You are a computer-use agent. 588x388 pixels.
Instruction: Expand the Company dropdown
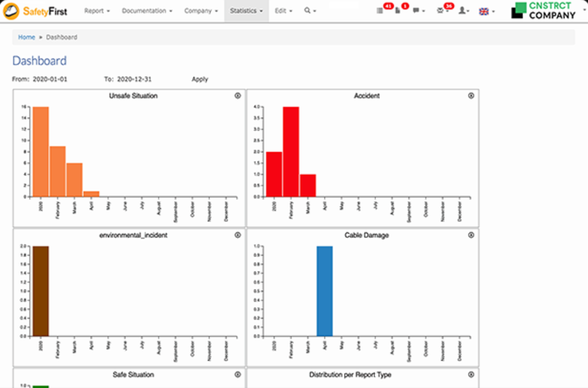[201, 11]
